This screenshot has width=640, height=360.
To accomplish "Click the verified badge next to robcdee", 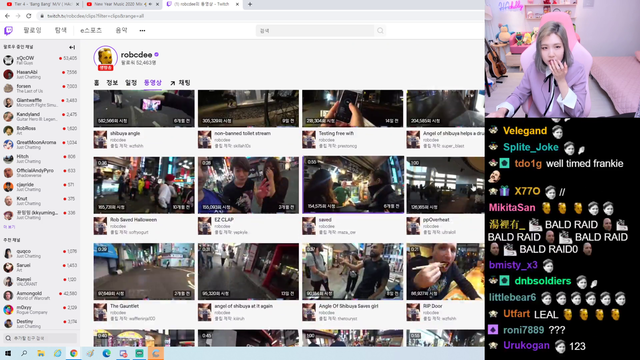I will point(157,54).
